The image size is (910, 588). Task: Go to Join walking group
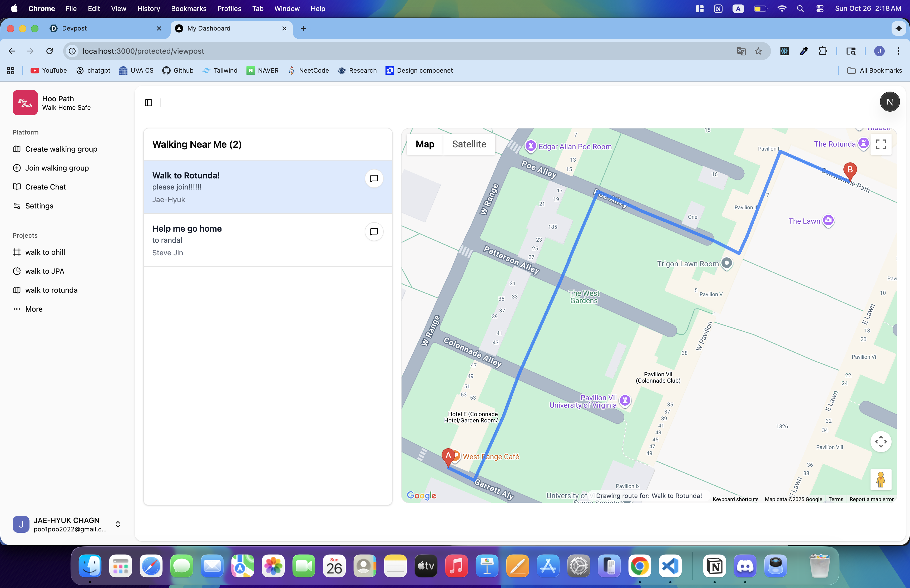(x=57, y=168)
